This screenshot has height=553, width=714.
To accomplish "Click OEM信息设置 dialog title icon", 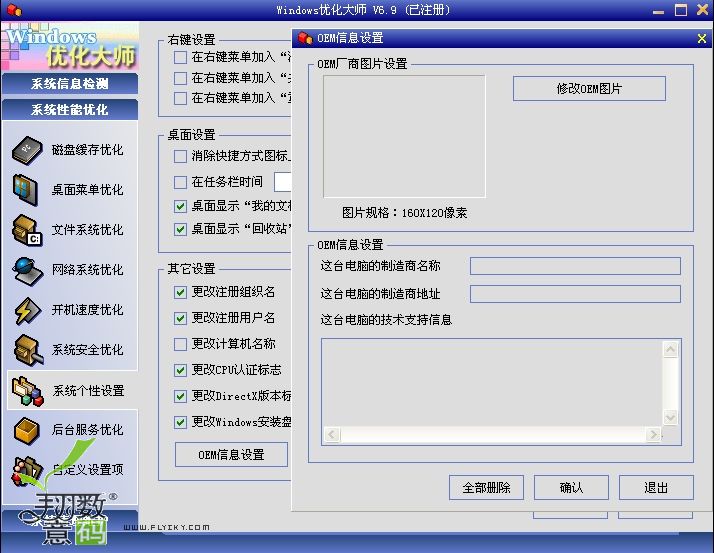I will [x=305, y=38].
